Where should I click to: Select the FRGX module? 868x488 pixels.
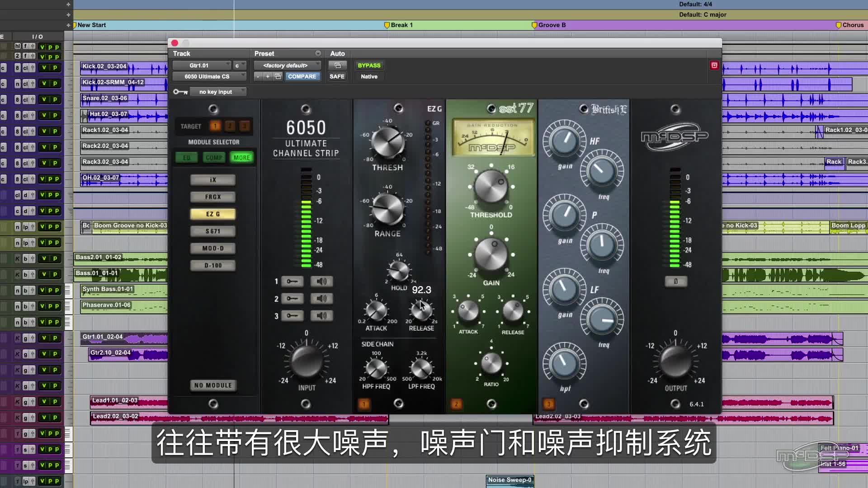[x=213, y=197]
